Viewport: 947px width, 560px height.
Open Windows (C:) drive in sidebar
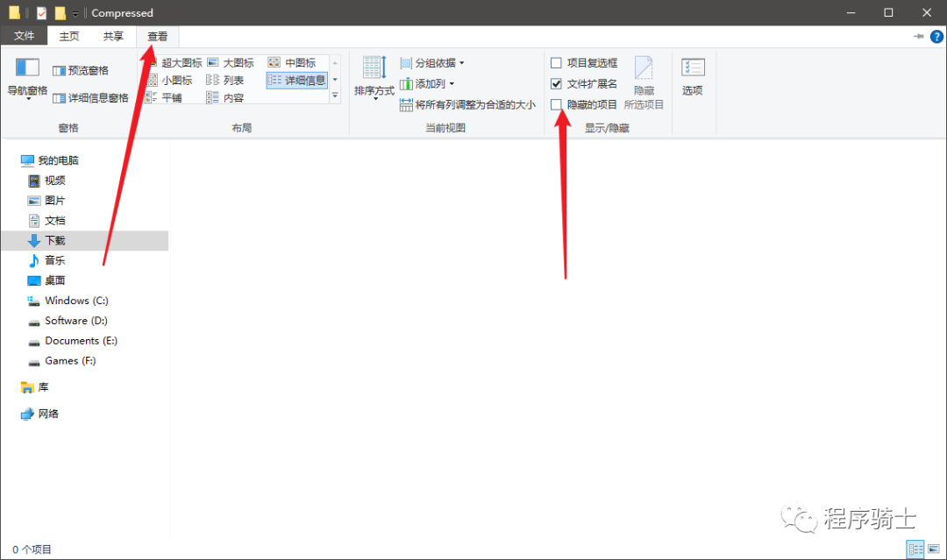(75, 301)
